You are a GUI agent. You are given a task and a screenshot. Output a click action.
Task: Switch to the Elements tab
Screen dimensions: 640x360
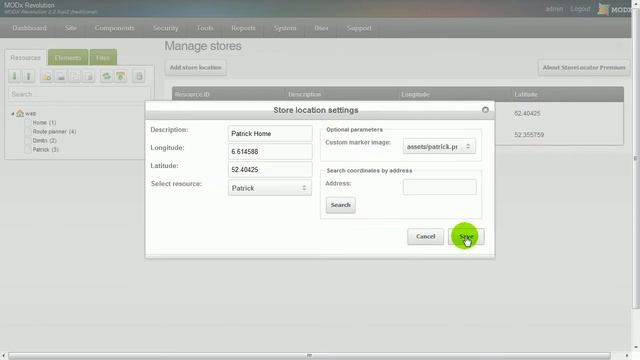tap(68, 58)
